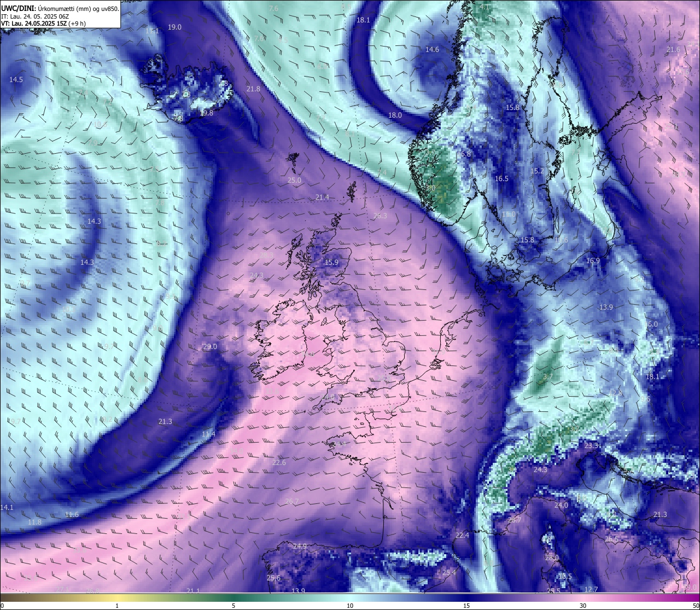This screenshot has height=610, width=700.
Task: Click the 15.9 value over Scotland
Action: click(x=331, y=263)
